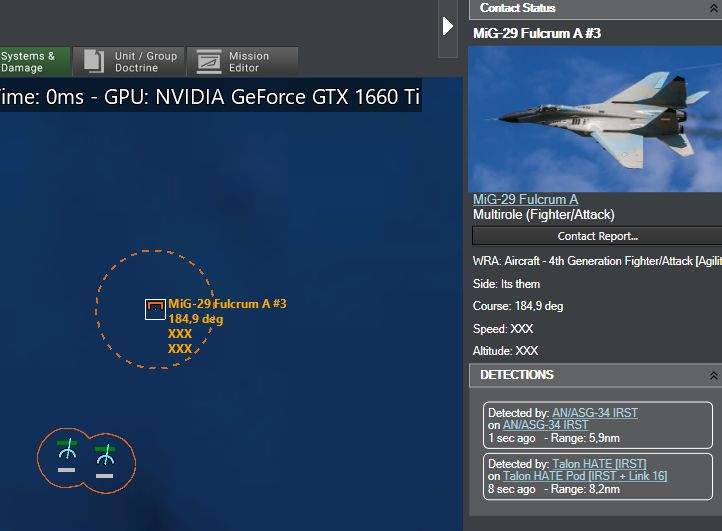Image resolution: width=722 pixels, height=531 pixels.
Task: Click the Range: 8,2nm detection text
Action: (585, 489)
